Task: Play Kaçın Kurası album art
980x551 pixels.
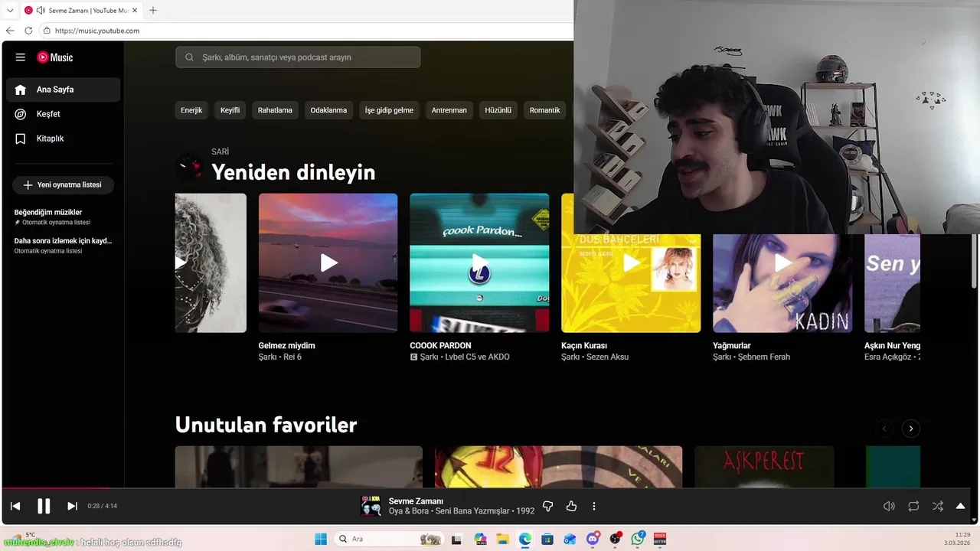Action: (631, 262)
